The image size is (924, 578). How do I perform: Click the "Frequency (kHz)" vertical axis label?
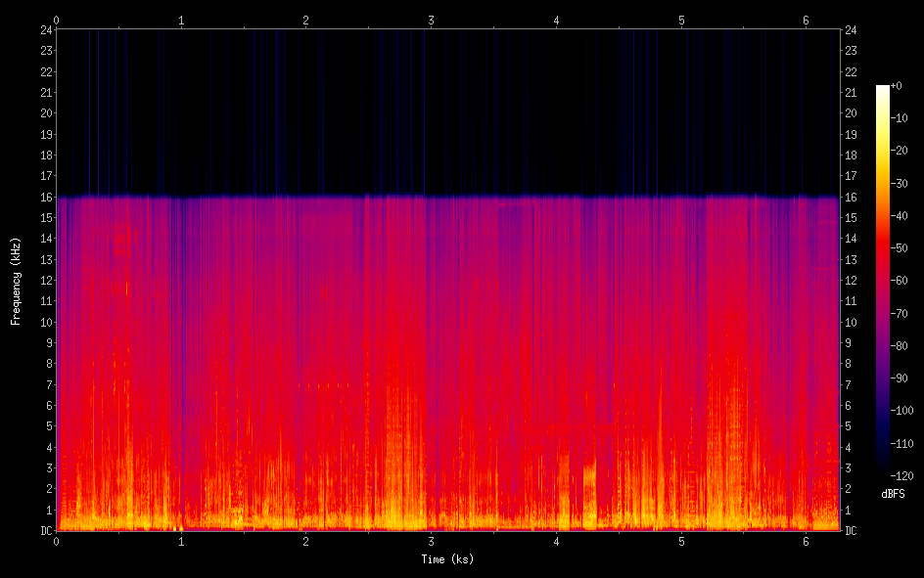(x=16, y=281)
